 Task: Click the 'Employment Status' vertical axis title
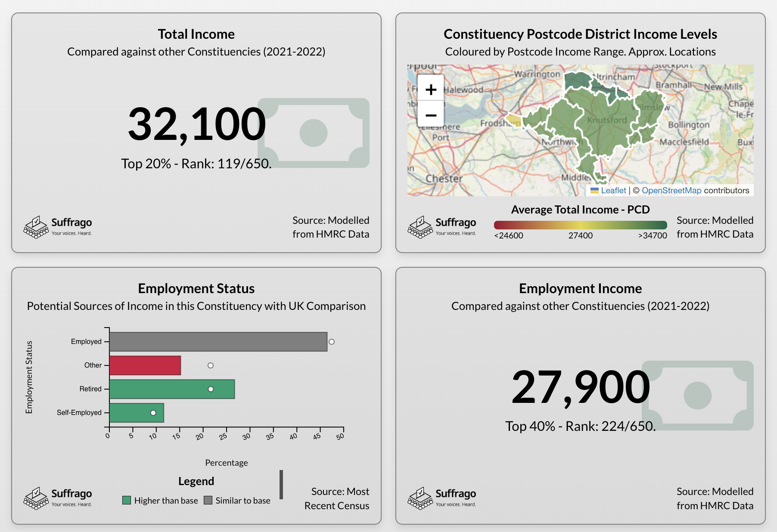29,377
